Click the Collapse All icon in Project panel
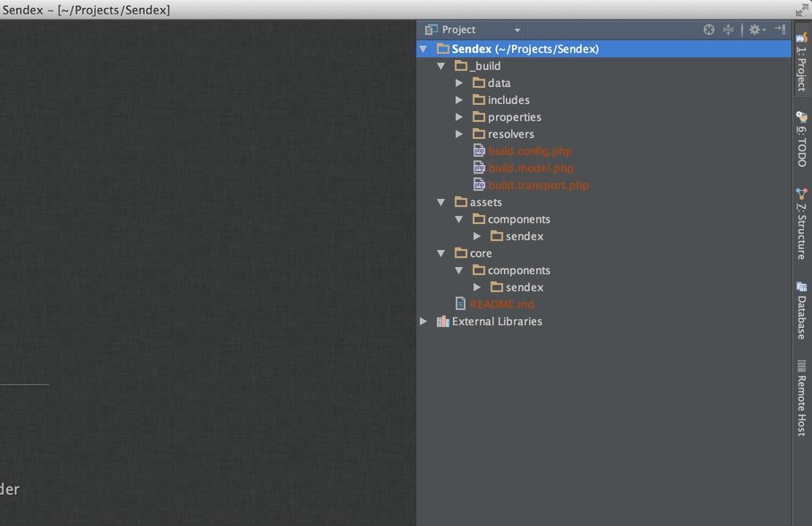Image resolution: width=812 pixels, height=526 pixels. tap(729, 30)
